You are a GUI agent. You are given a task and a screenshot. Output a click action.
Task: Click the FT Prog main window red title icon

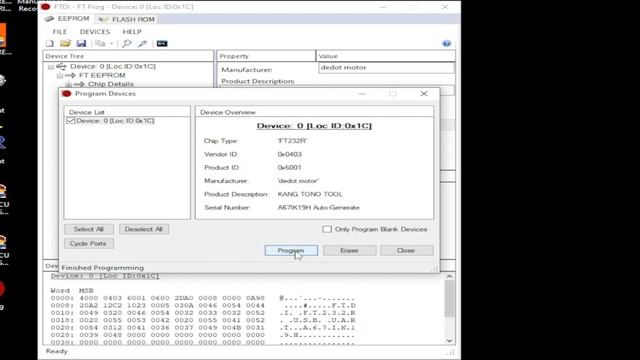[46, 7]
